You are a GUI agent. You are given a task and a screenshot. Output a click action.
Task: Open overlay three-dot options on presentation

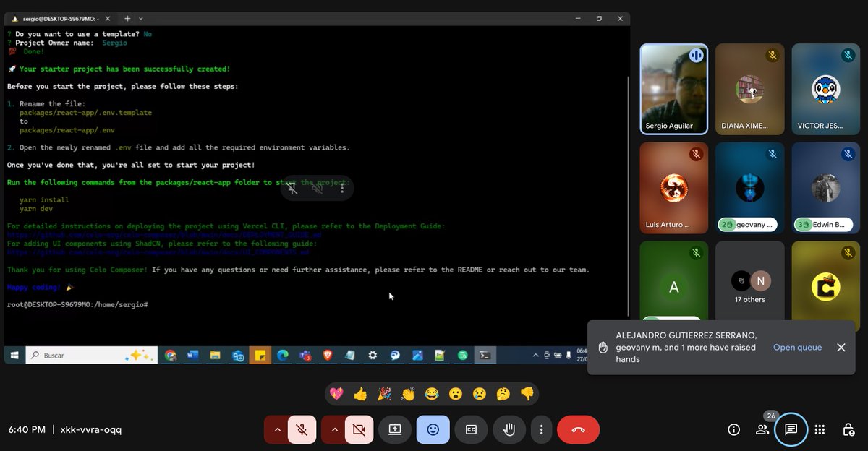click(342, 187)
